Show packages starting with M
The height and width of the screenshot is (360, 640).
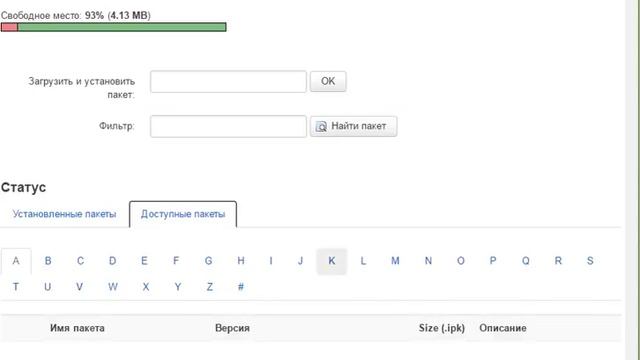(395, 261)
